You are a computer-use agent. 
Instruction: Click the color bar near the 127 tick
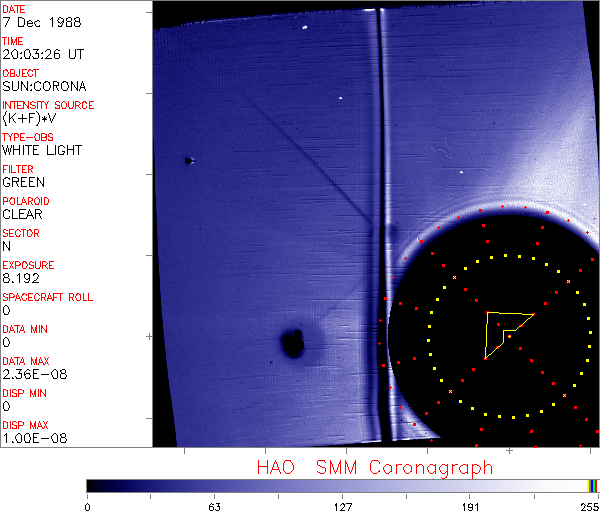click(x=342, y=485)
